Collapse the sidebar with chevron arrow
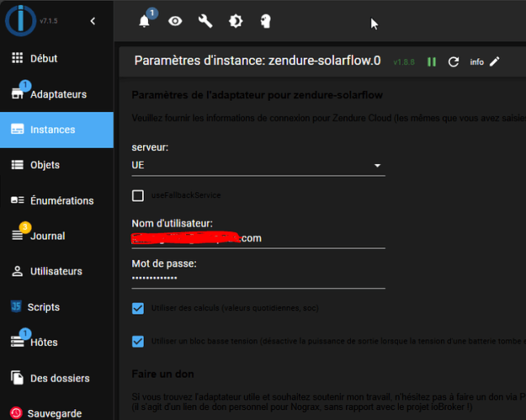Viewport: 526px width, 420px height. tap(93, 20)
